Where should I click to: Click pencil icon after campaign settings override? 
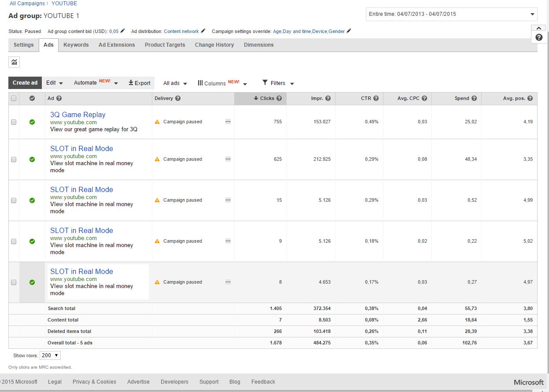click(x=349, y=31)
